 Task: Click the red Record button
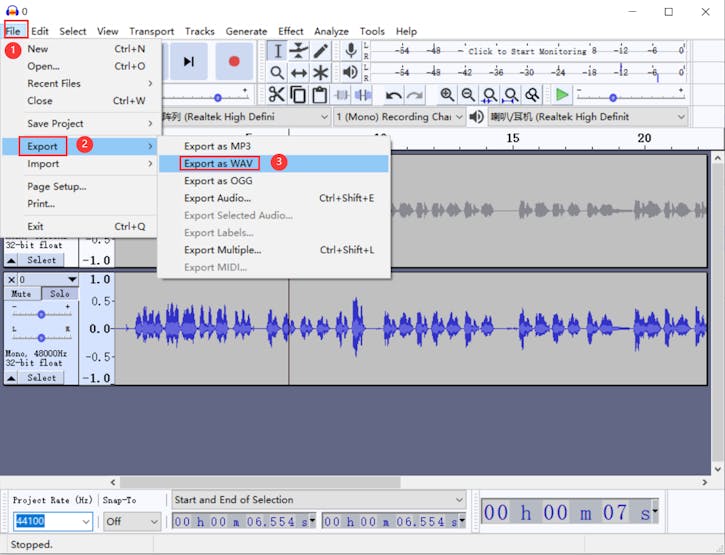[234, 61]
